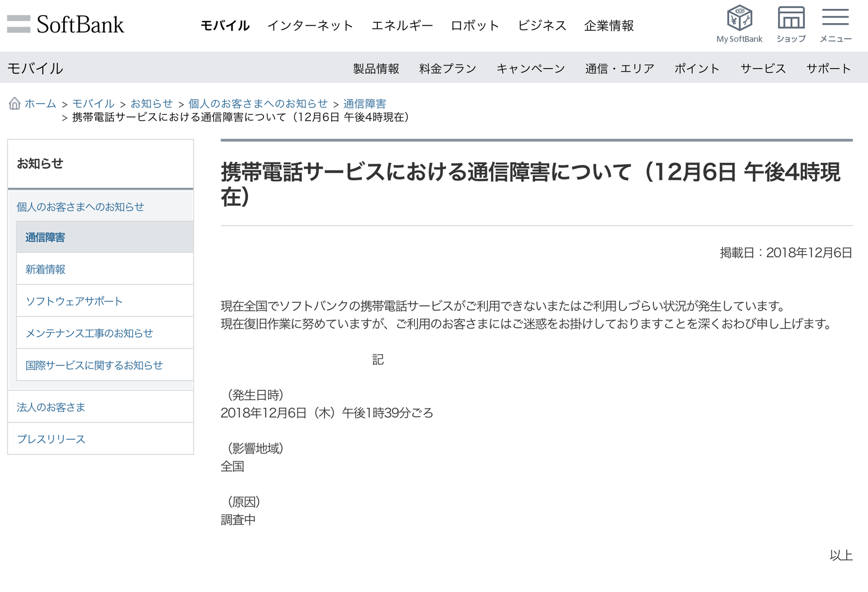
Task: Click the 調査中 cause text
Action: 238,519
